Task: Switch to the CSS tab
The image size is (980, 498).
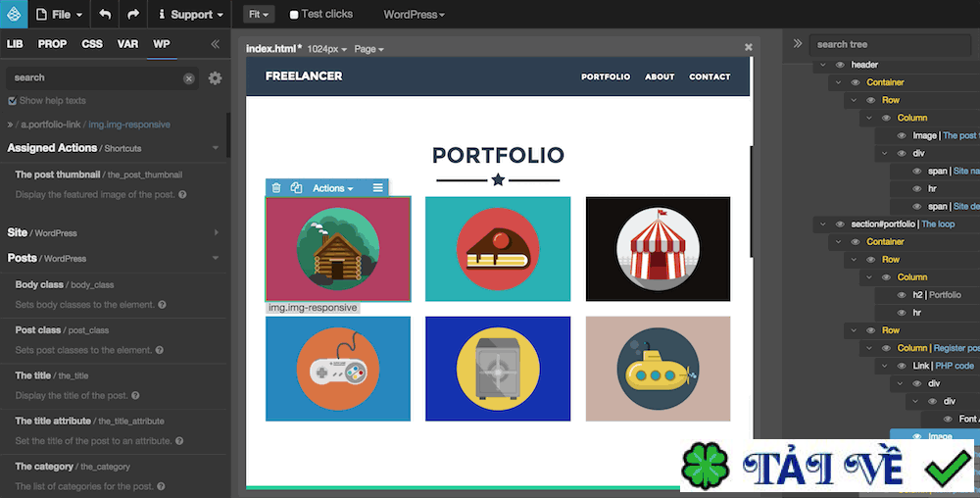Action: 92,44
